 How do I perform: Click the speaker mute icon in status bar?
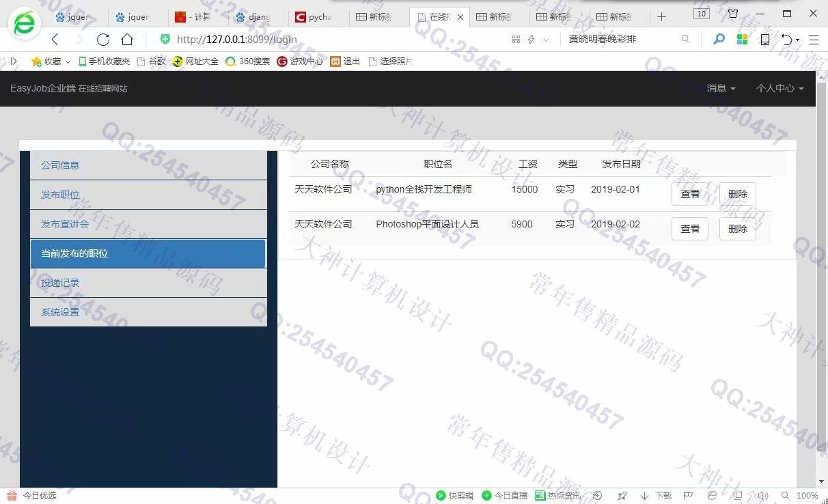coord(763,496)
